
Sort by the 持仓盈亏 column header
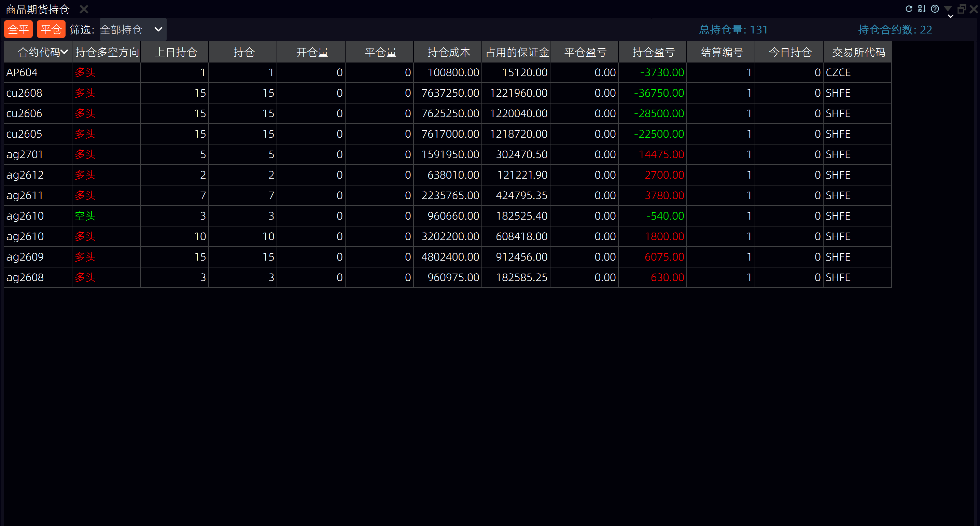click(x=653, y=52)
